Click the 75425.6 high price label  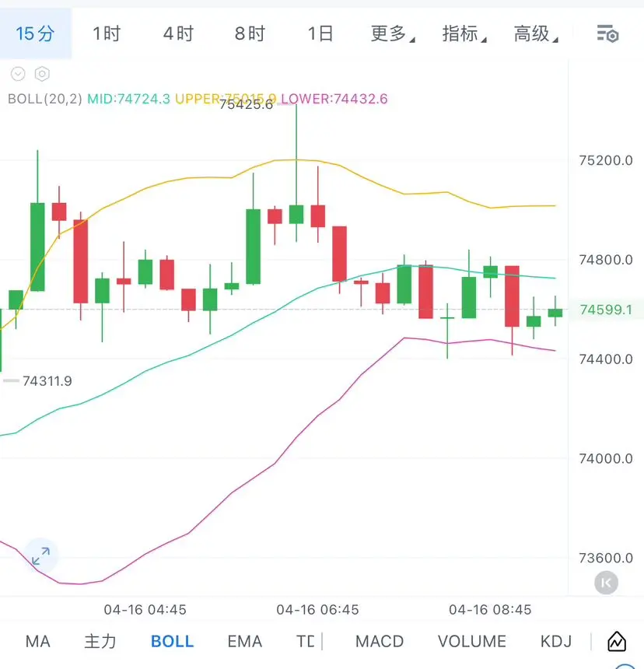coord(246,104)
